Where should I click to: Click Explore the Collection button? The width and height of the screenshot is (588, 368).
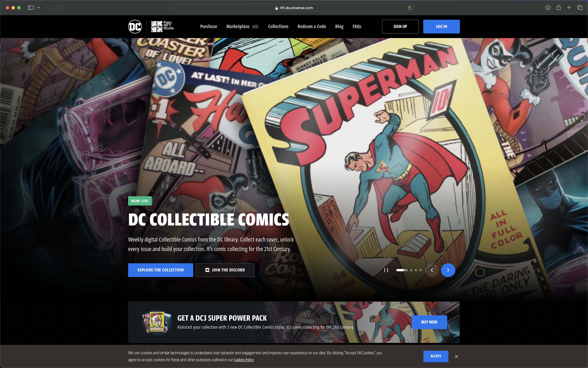(x=160, y=270)
